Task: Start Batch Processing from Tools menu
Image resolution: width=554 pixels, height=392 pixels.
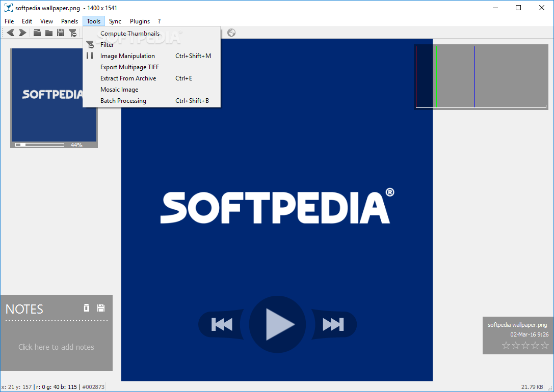Action: click(x=151, y=101)
